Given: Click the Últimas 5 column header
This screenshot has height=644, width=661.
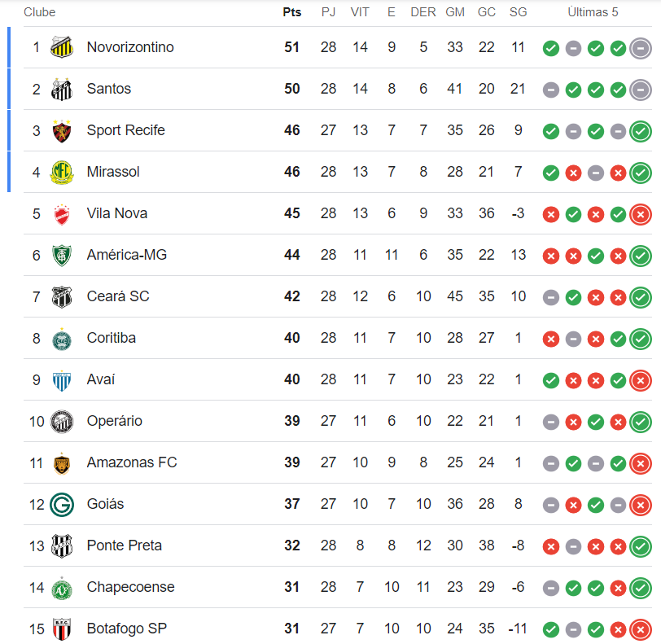Looking at the screenshot, I should coord(593,12).
